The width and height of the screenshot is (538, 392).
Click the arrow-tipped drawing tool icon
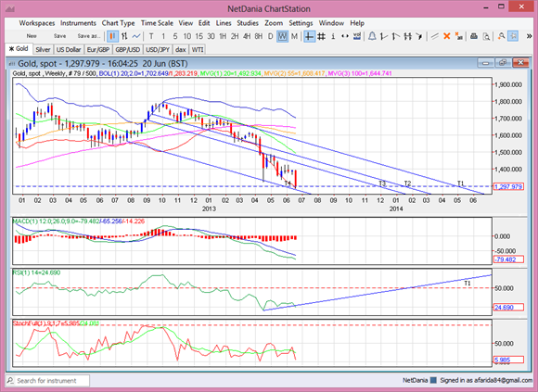click(x=419, y=36)
